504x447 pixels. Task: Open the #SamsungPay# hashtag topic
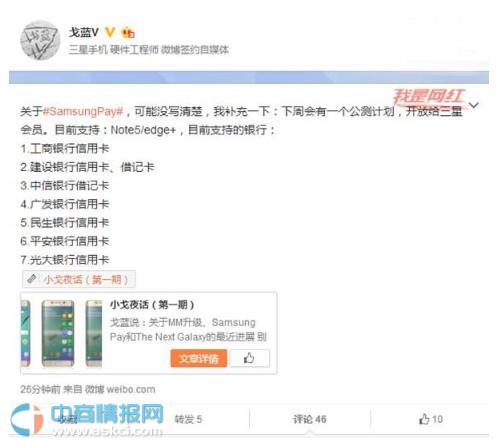click(x=83, y=111)
